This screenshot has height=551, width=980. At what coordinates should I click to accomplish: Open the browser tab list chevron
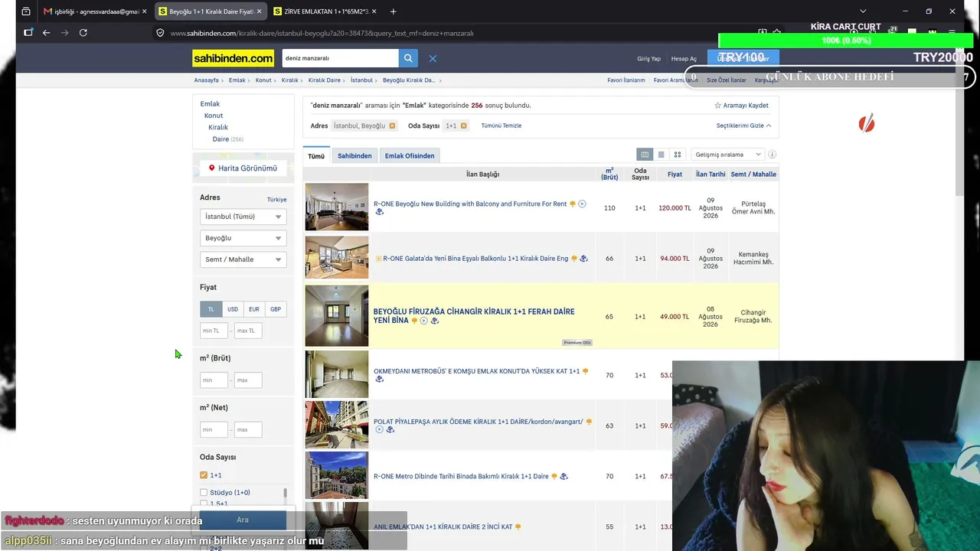pyautogui.click(x=863, y=11)
